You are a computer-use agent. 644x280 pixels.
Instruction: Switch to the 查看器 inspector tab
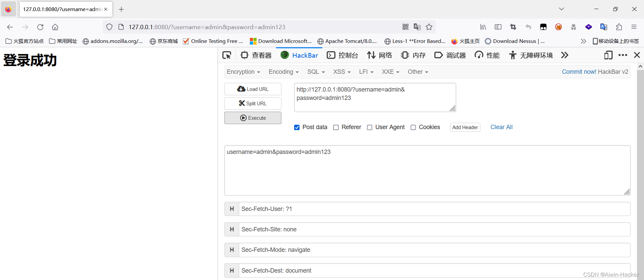tap(256, 55)
